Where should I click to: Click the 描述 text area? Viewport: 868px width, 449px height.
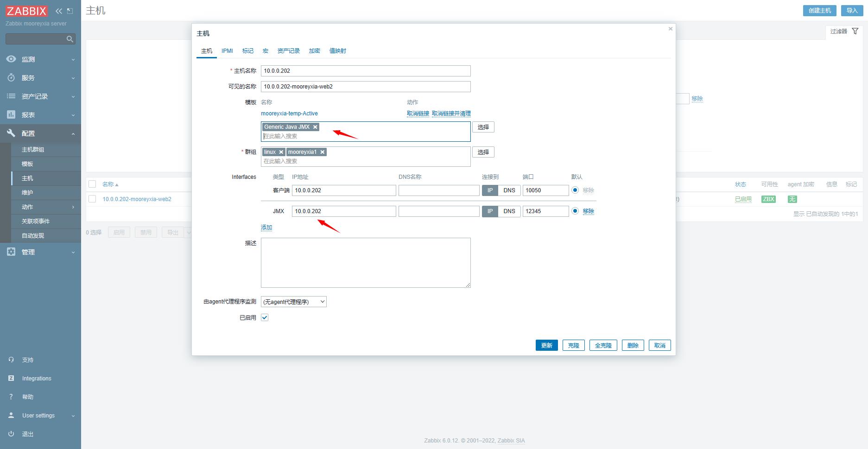[366, 263]
